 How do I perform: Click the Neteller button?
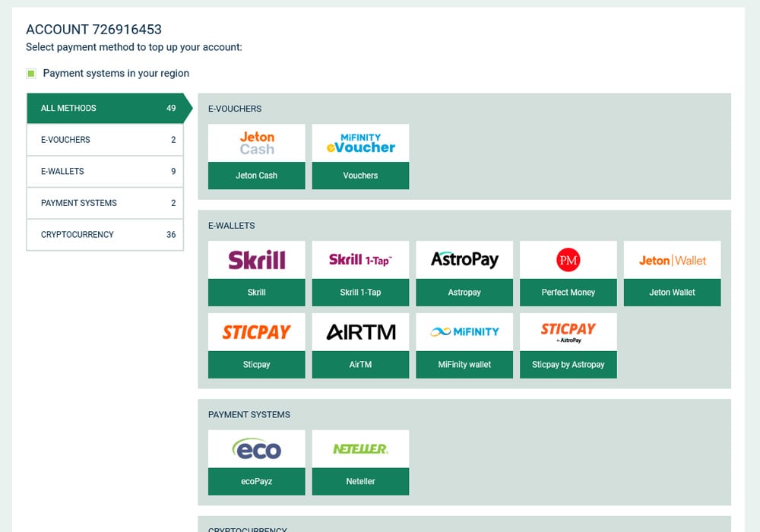pyautogui.click(x=360, y=481)
